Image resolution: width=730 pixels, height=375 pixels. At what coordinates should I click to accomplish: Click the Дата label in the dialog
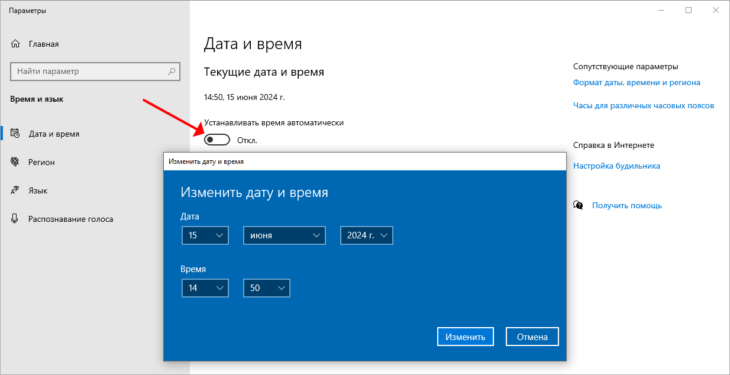click(190, 217)
